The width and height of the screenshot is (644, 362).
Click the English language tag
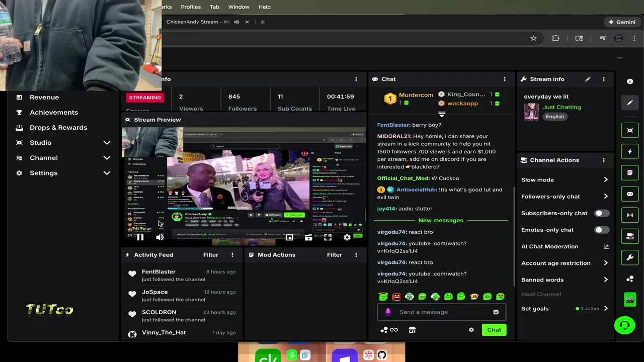pos(555,117)
